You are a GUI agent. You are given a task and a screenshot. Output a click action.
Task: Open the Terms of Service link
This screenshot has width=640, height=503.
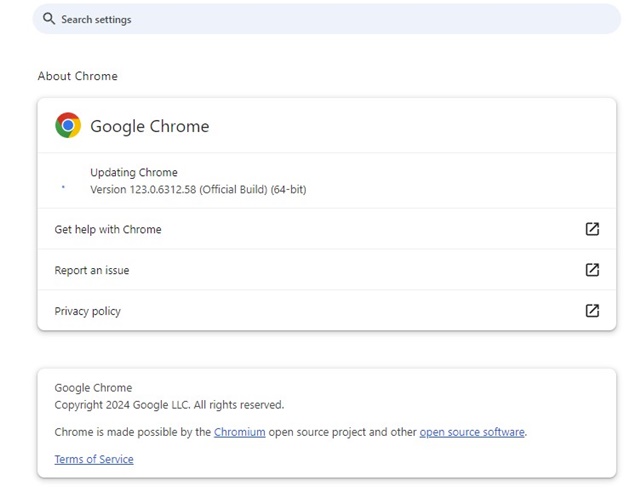93,459
